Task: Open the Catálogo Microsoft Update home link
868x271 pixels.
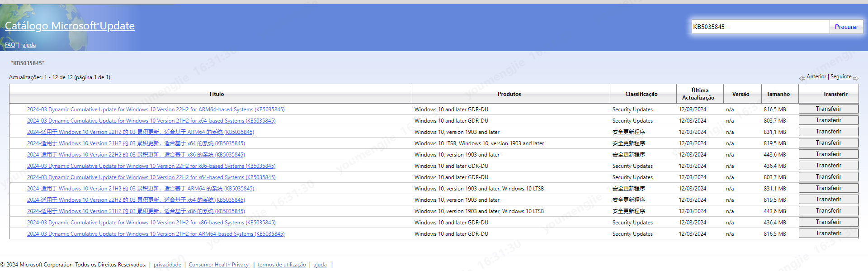Action: [x=70, y=26]
